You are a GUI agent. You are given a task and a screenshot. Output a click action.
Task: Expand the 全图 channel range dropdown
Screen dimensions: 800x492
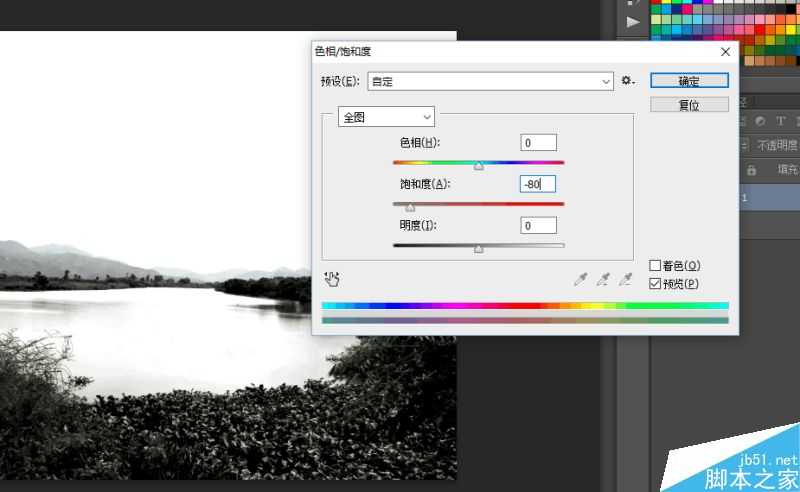coord(386,117)
